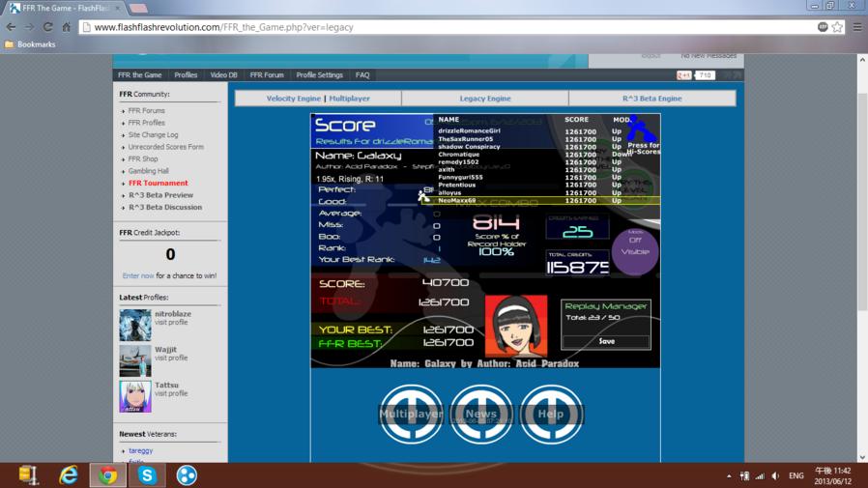
Task: Open the FFR Shop link
Action: pos(143,159)
